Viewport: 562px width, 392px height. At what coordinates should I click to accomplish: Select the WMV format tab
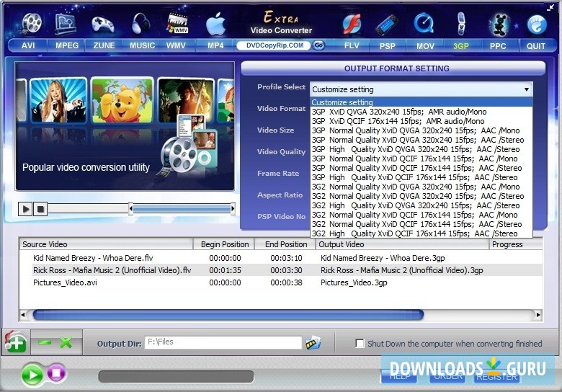click(x=176, y=46)
